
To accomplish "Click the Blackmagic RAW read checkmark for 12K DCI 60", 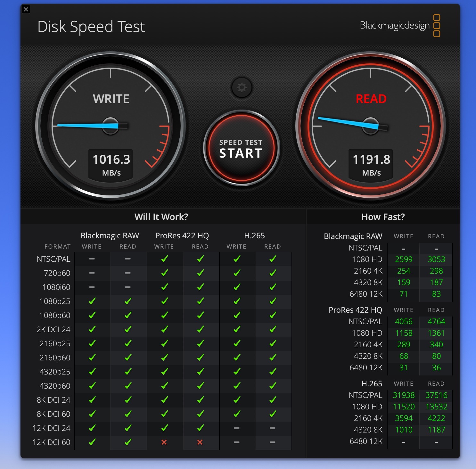I will click(x=128, y=442).
